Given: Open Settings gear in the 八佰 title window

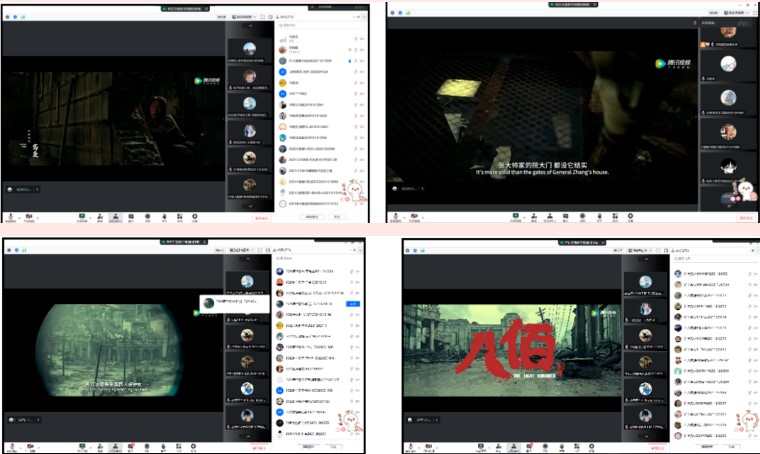Looking at the screenshot, I should 591,447.
